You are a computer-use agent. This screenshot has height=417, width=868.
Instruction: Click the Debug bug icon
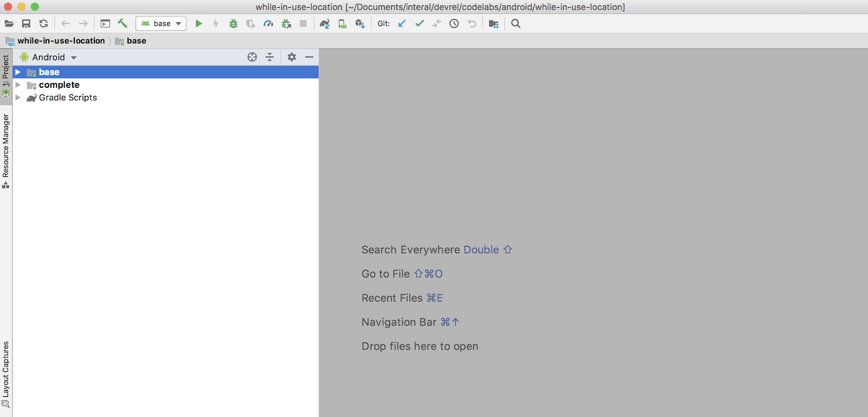click(x=233, y=23)
